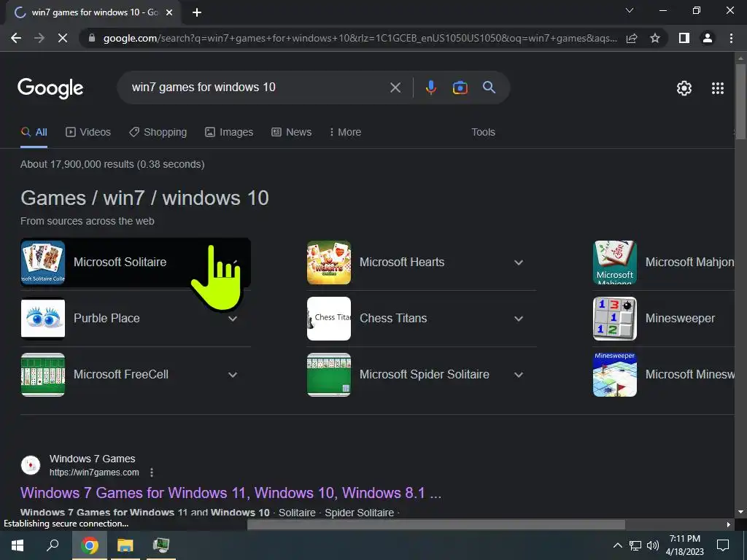747x560 pixels.
Task: Share this page from the address bar
Action: (632, 38)
